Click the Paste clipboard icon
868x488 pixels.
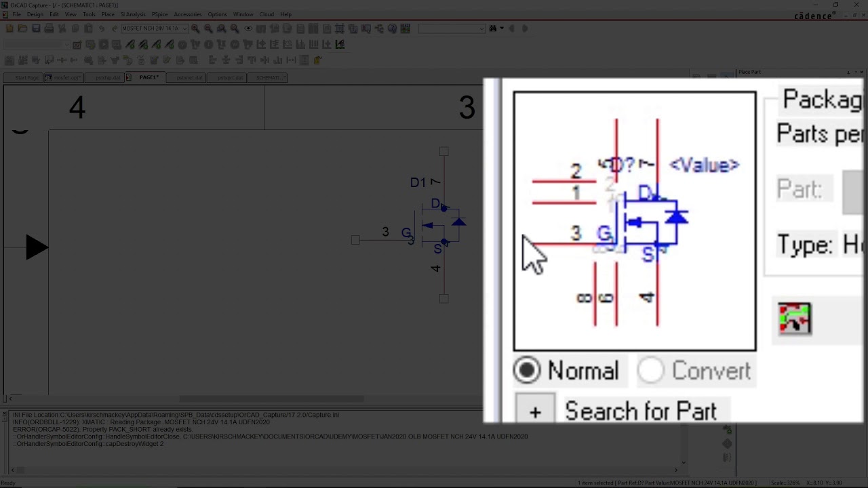(x=88, y=28)
